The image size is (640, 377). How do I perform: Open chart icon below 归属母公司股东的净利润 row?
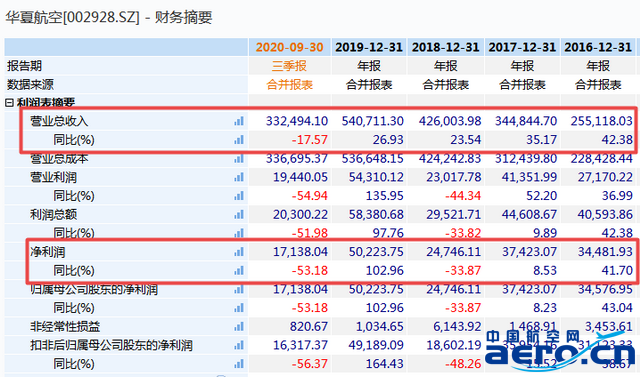(x=239, y=308)
